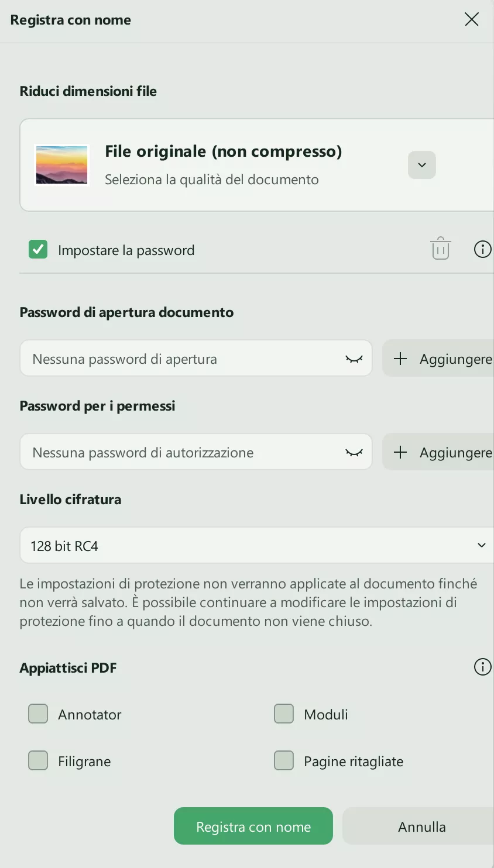Click the trash icon to remove password settings
This screenshot has width=494, height=868.
tap(440, 249)
